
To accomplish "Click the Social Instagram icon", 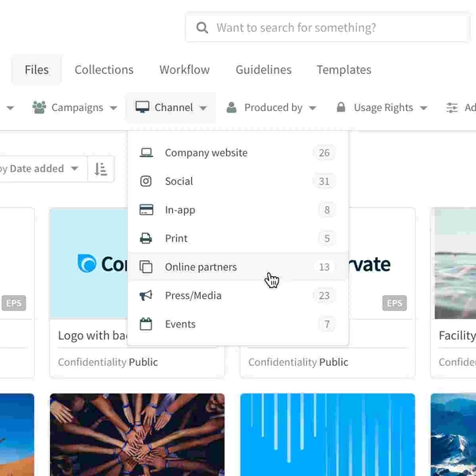I will pos(146,181).
